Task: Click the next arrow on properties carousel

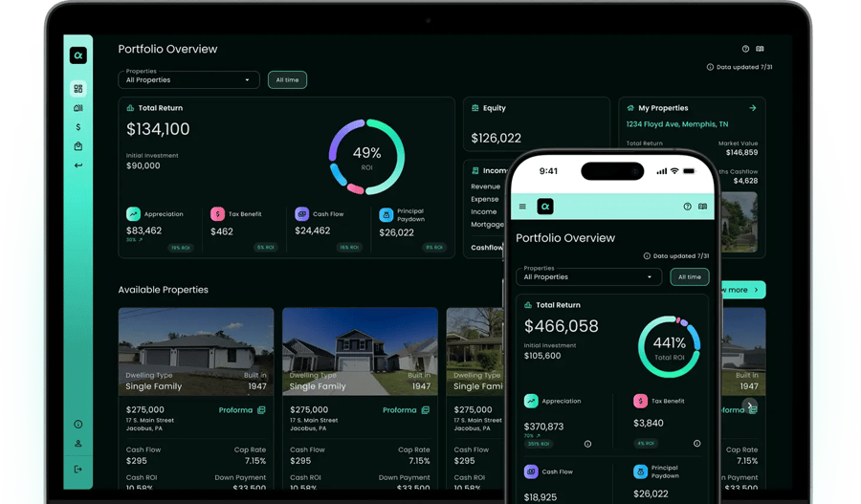Action: [x=750, y=405]
